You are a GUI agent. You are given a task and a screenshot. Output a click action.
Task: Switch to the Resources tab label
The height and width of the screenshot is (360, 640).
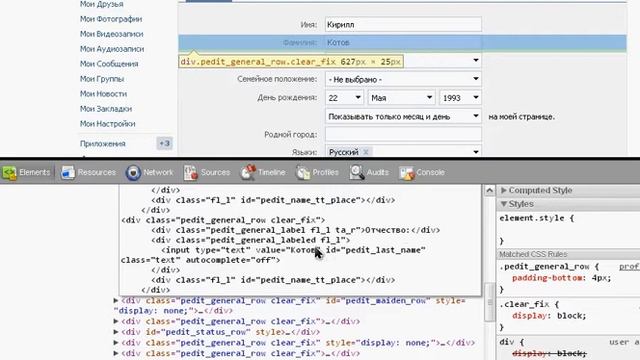pyautogui.click(x=97, y=172)
